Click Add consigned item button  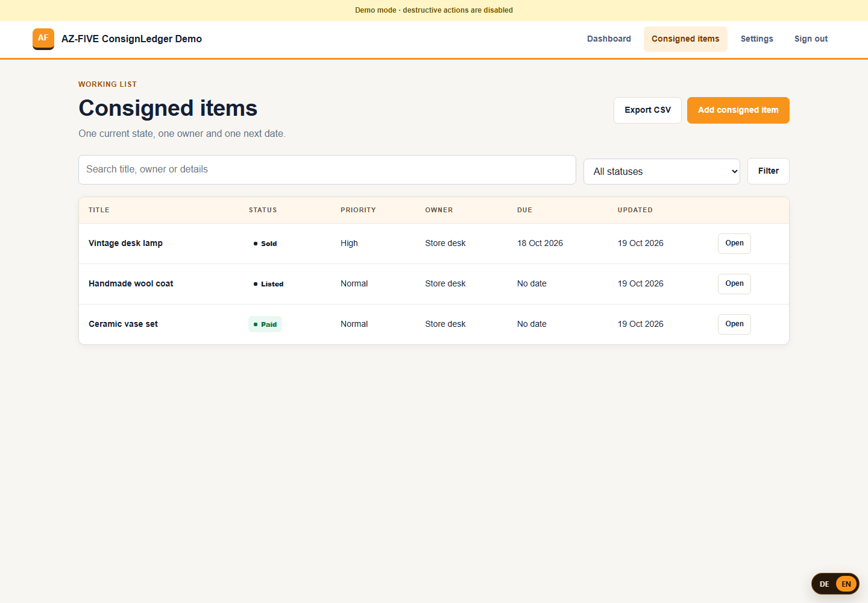pyautogui.click(x=738, y=110)
